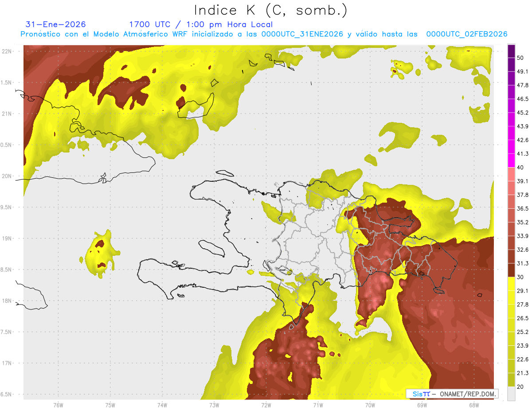Screen dimensions: 532x411
Task: Click the colorbar value '31.3'
Action: [523, 263]
